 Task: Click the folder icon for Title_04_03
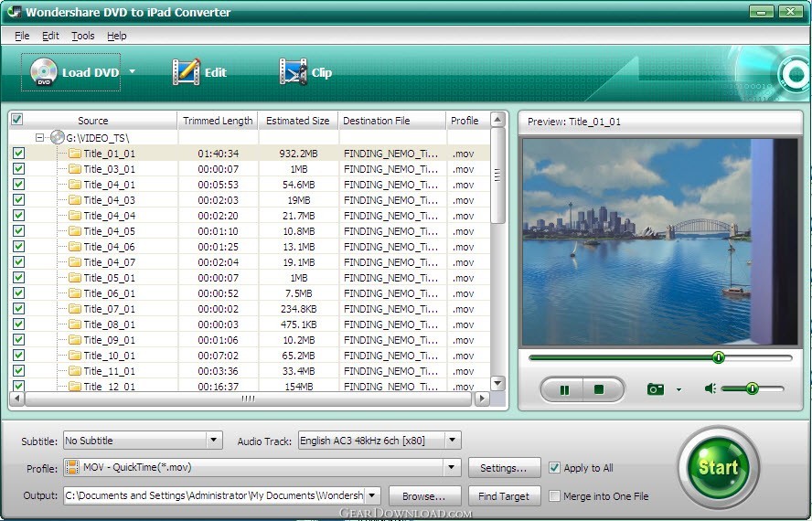pos(75,200)
